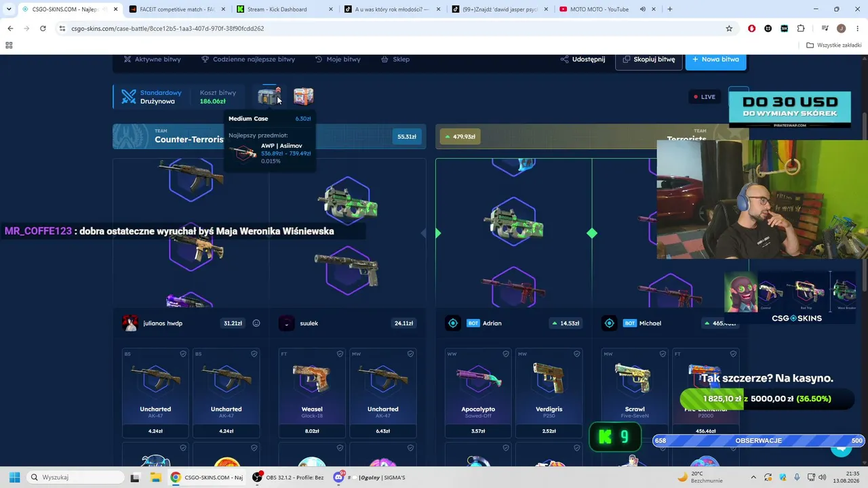868x488 pixels.
Task: Reload the csgo-skins page
Action: point(43,28)
